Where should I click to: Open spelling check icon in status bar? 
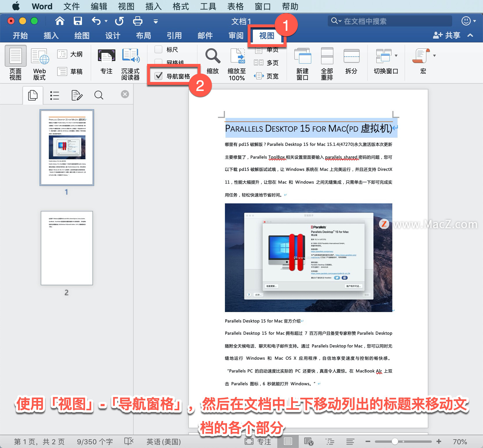point(129,441)
